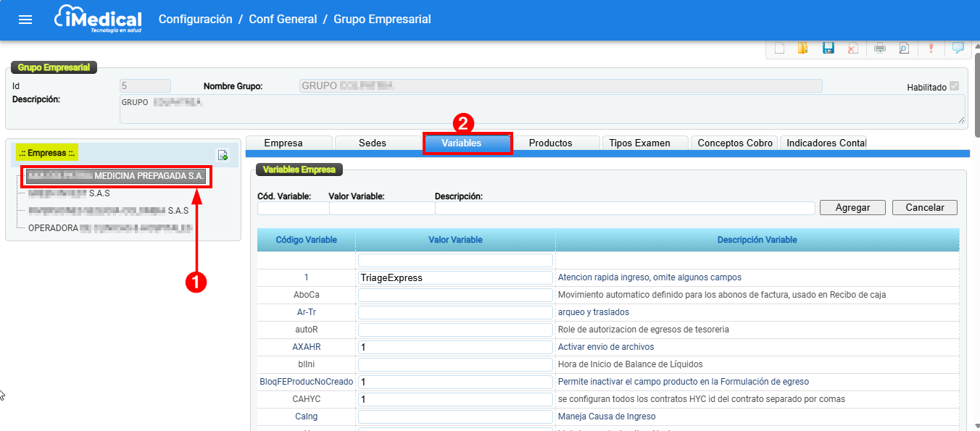Viewport: 980px width, 431px height.
Task: Save using the blue floppy disk icon
Action: pos(828,49)
